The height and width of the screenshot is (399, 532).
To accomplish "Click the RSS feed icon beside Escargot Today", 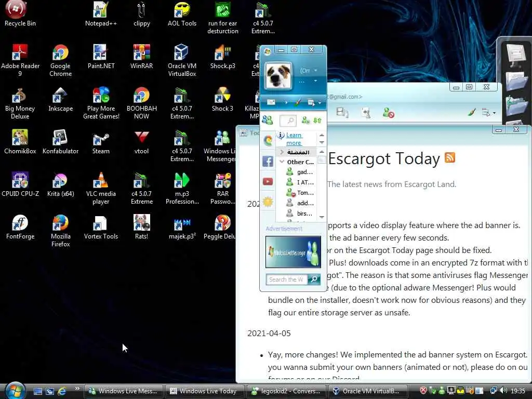I will [449, 157].
